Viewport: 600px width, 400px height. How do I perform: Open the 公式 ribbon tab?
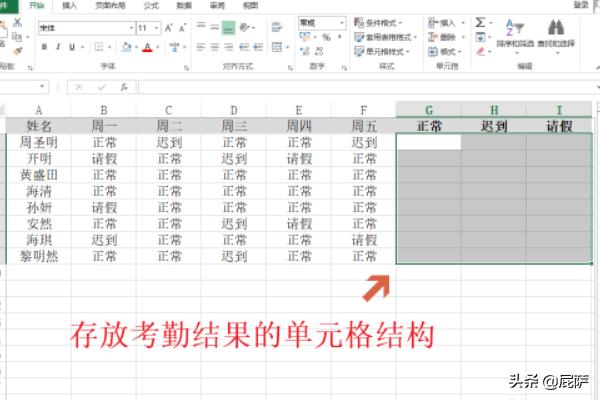click(x=151, y=5)
